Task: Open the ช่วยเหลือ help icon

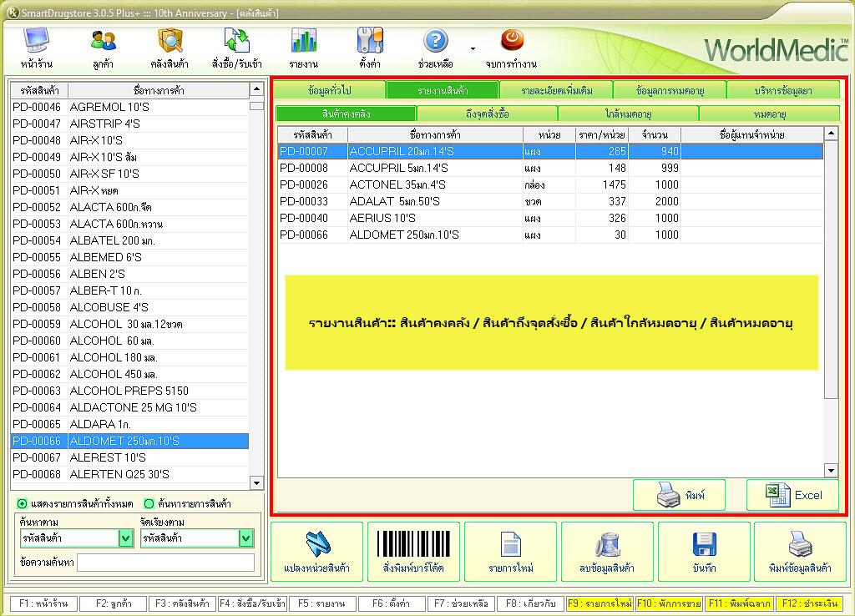Action: click(x=436, y=42)
